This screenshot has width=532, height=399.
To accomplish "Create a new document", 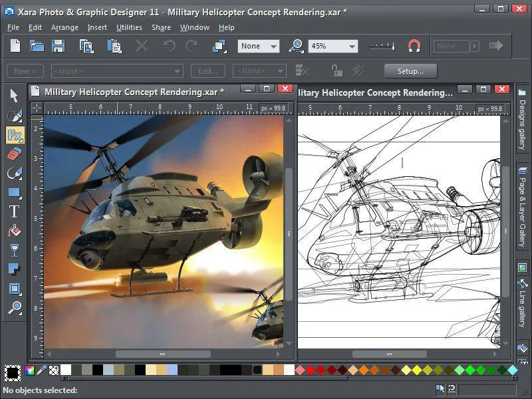I will [15, 46].
